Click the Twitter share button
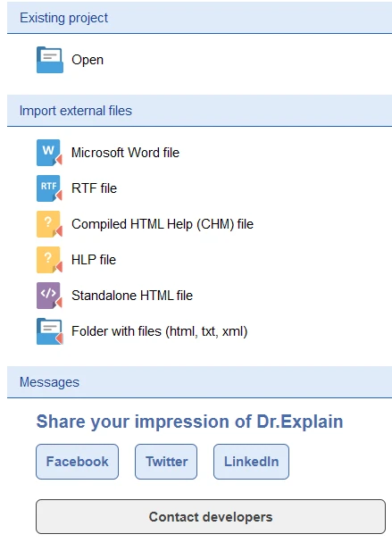The image size is (392, 551). click(x=166, y=462)
